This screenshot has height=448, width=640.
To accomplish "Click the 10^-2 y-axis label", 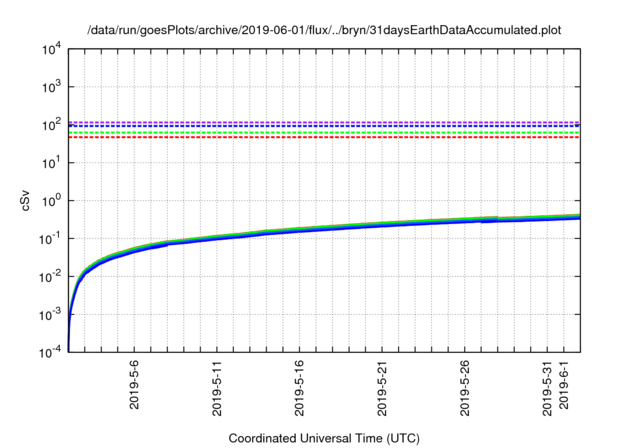I will pyautogui.click(x=51, y=277).
